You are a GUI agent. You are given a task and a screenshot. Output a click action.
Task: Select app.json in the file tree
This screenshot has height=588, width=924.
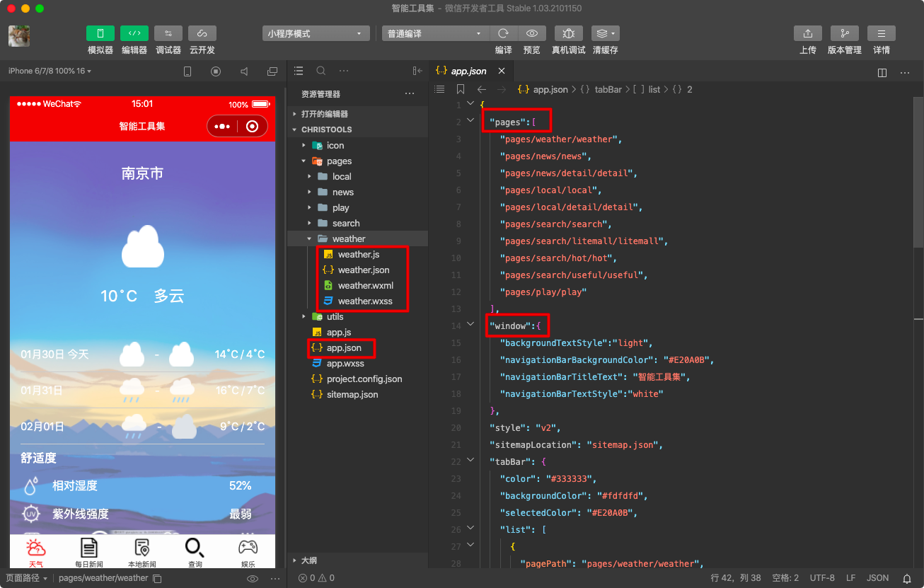(x=357, y=347)
